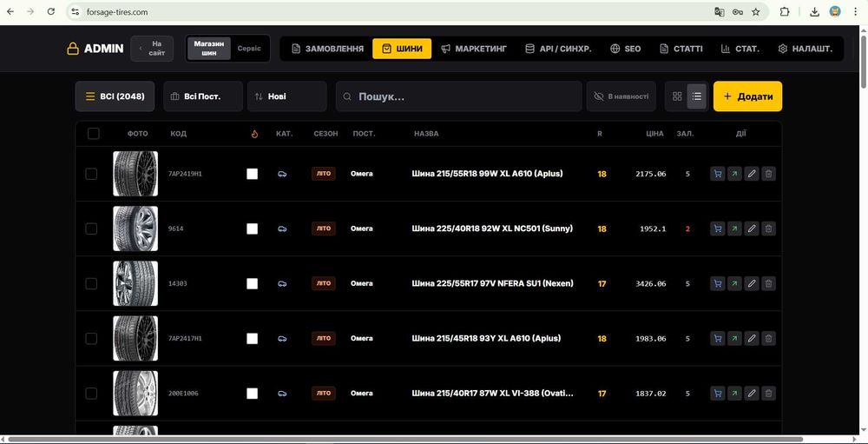Click cart icon in VI-388 row

[x=718, y=393]
